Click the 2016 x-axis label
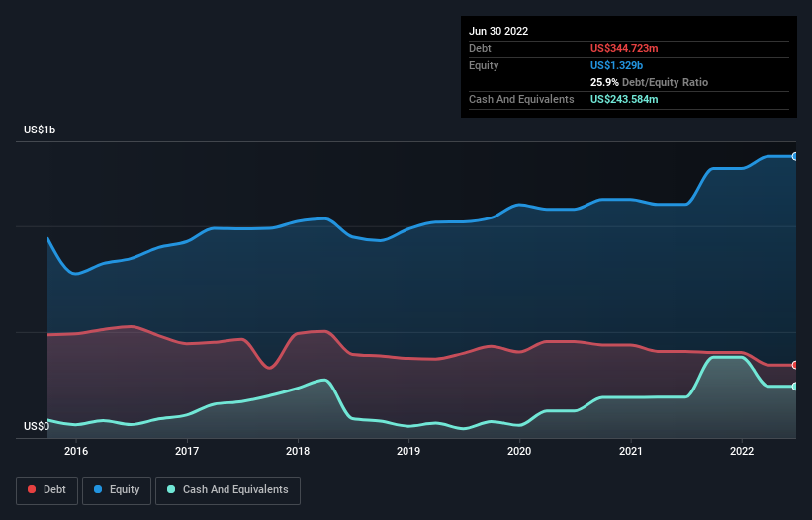This screenshot has height=520, width=812. [76, 451]
